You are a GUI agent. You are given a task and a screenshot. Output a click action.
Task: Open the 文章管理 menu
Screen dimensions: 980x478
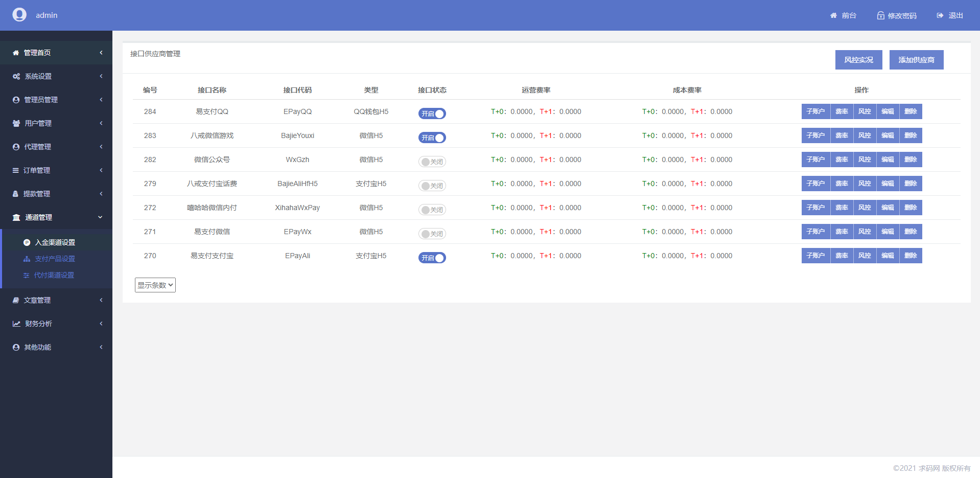click(x=56, y=300)
